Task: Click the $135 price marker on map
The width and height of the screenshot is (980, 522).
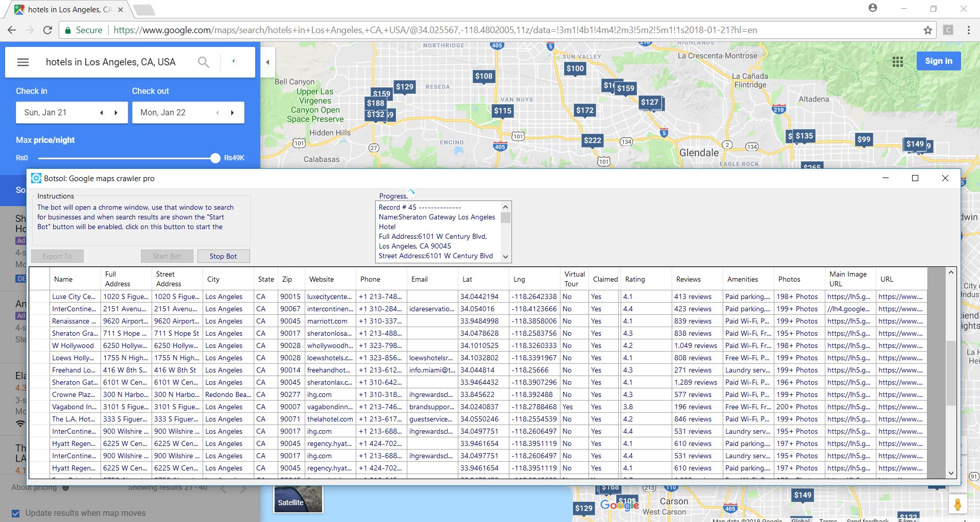Action: coord(804,136)
